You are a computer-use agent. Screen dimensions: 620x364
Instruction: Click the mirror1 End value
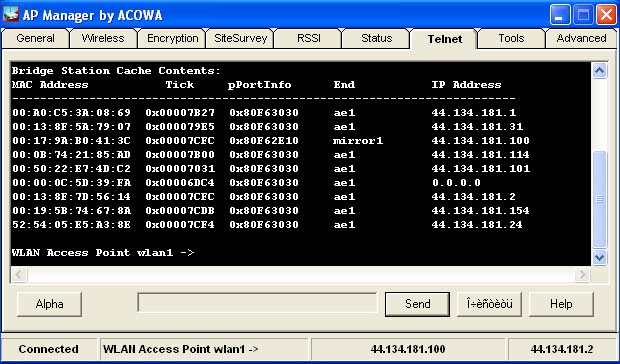(x=358, y=141)
